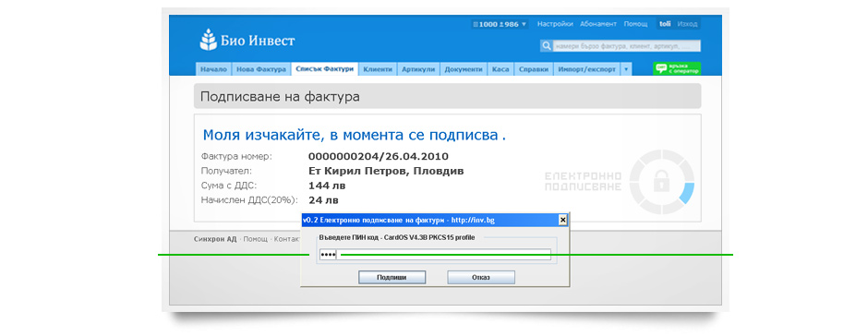Cancel with the Отказ button
This screenshot has width=868, height=336.
[x=481, y=277]
